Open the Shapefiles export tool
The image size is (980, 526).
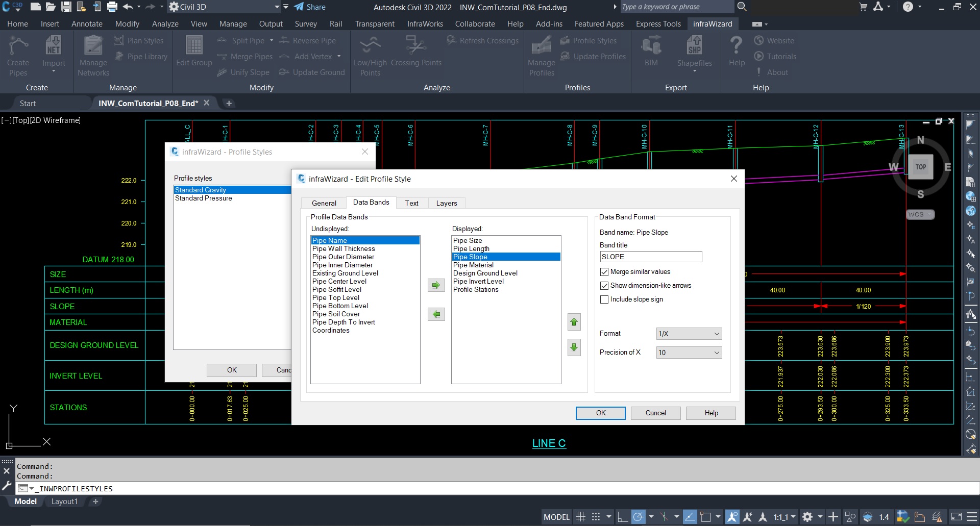(x=694, y=53)
